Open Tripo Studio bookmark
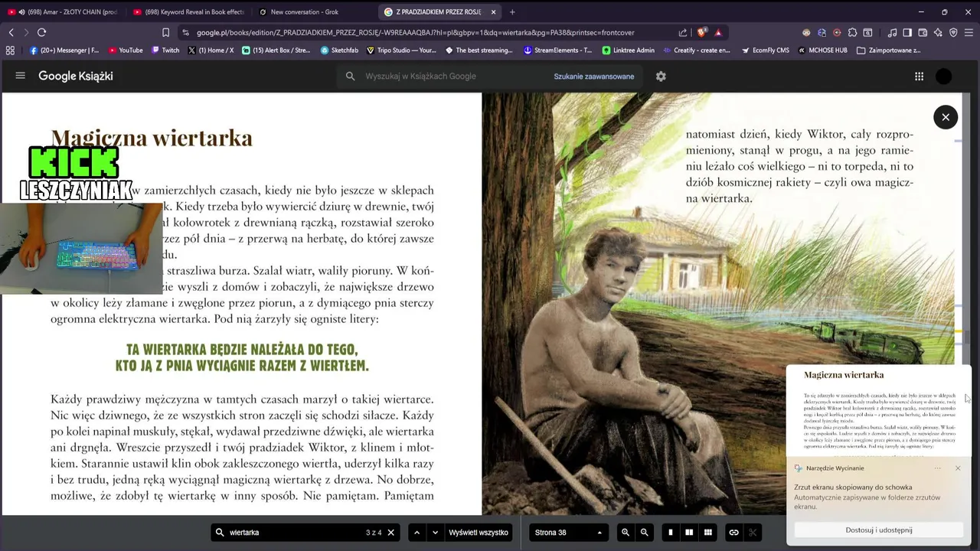 (401, 51)
